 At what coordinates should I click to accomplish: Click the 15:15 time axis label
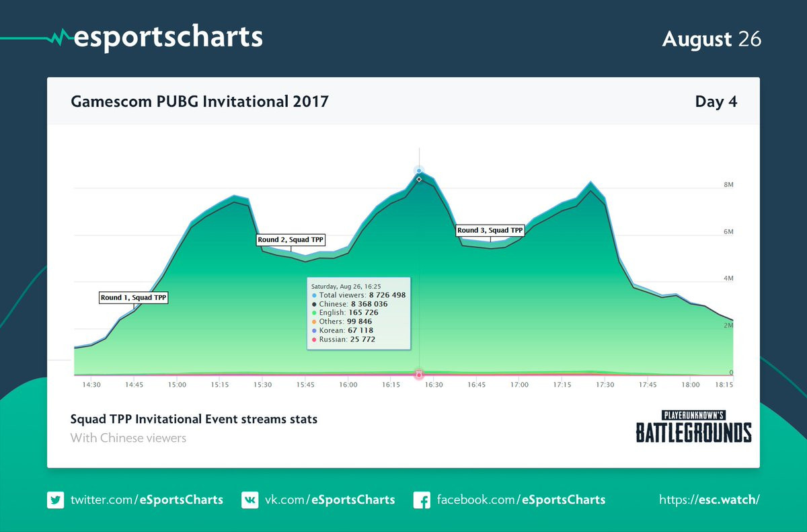click(x=220, y=385)
